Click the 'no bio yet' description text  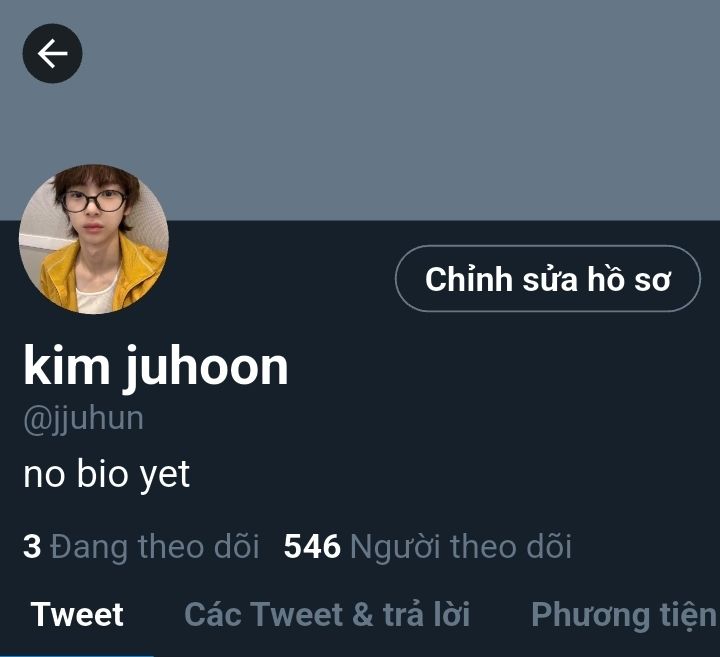(x=107, y=474)
